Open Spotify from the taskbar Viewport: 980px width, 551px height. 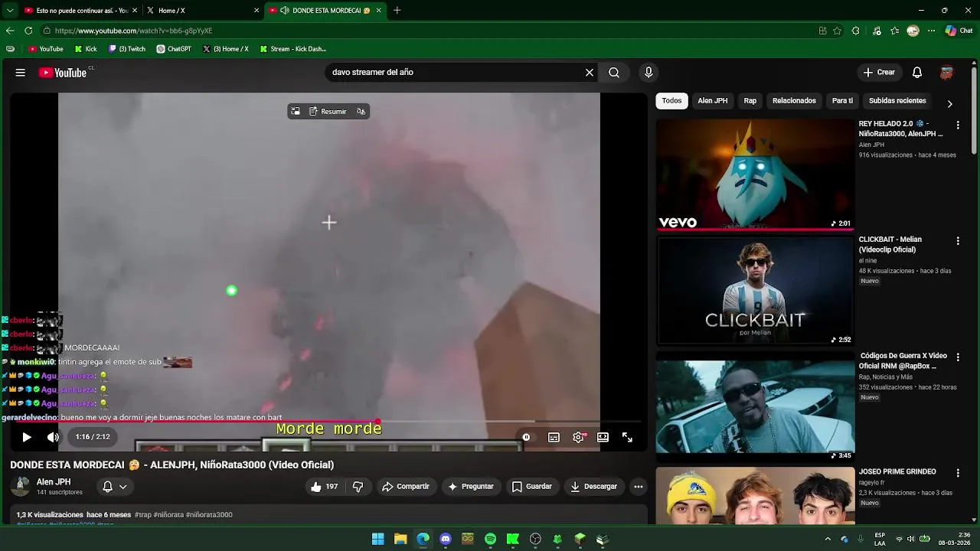click(491, 540)
